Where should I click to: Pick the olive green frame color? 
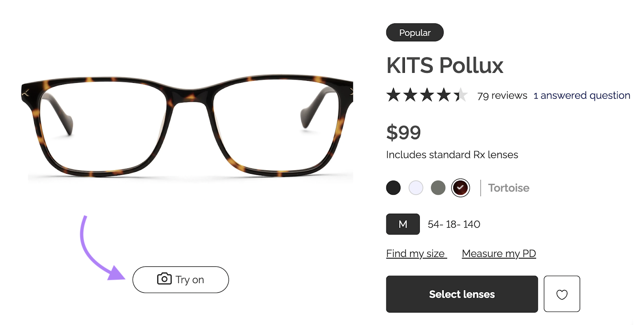point(438,187)
